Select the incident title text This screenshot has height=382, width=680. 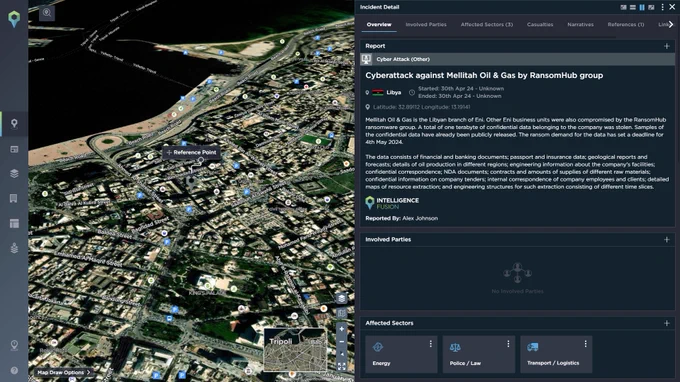pos(484,75)
